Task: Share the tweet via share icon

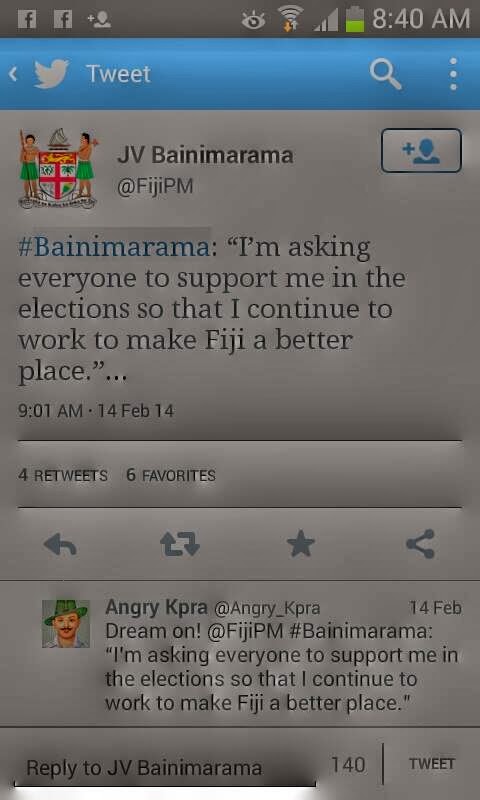Action: point(421,544)
